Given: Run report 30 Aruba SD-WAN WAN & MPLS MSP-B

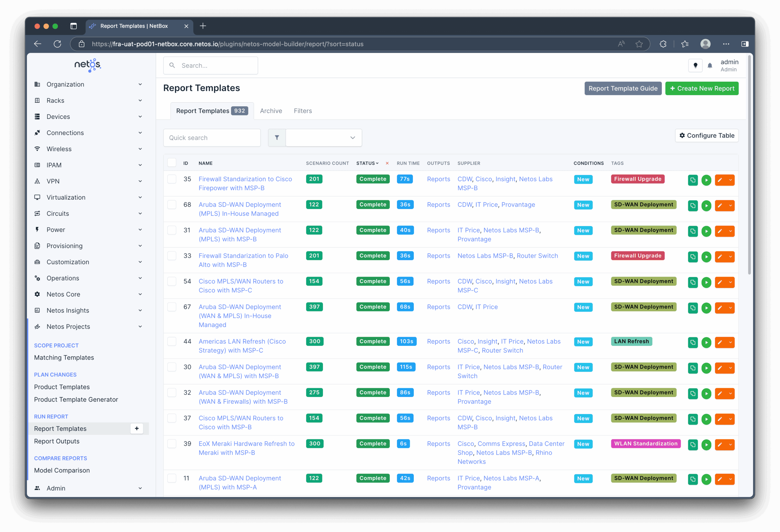Looking at the screenshot, I should (x=706, y=368).
